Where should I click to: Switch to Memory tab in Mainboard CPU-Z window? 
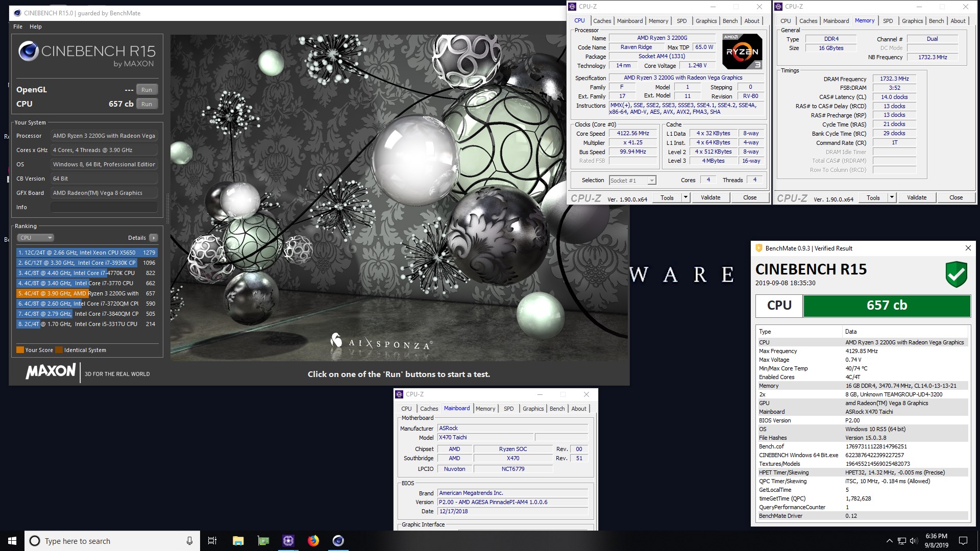point(485,409)
